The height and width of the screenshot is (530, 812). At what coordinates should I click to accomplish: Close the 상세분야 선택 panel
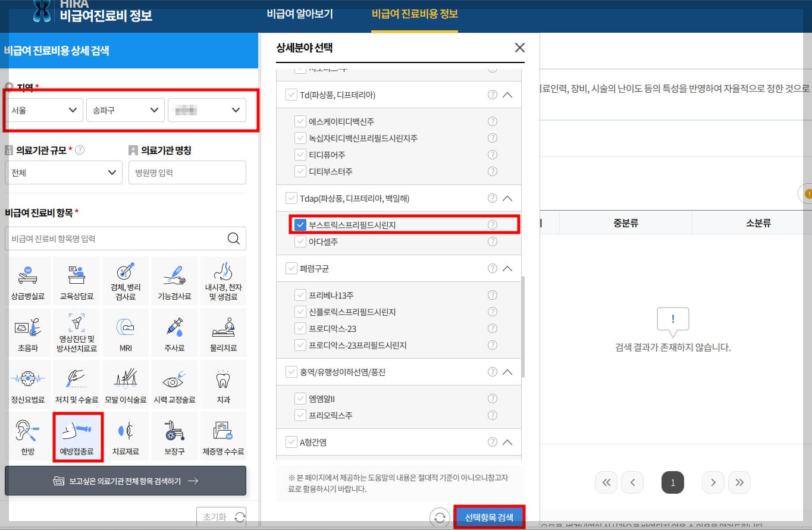[x=519, y=48]
